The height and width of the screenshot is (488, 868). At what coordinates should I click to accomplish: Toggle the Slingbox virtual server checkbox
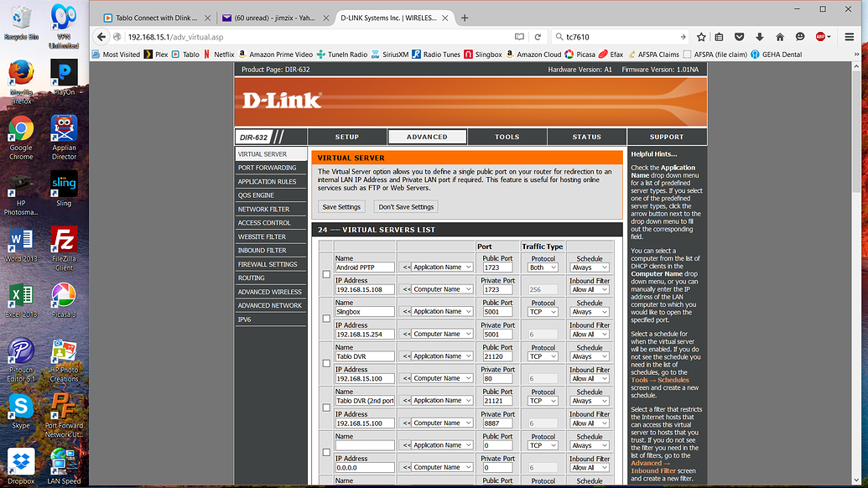(326, 319)
